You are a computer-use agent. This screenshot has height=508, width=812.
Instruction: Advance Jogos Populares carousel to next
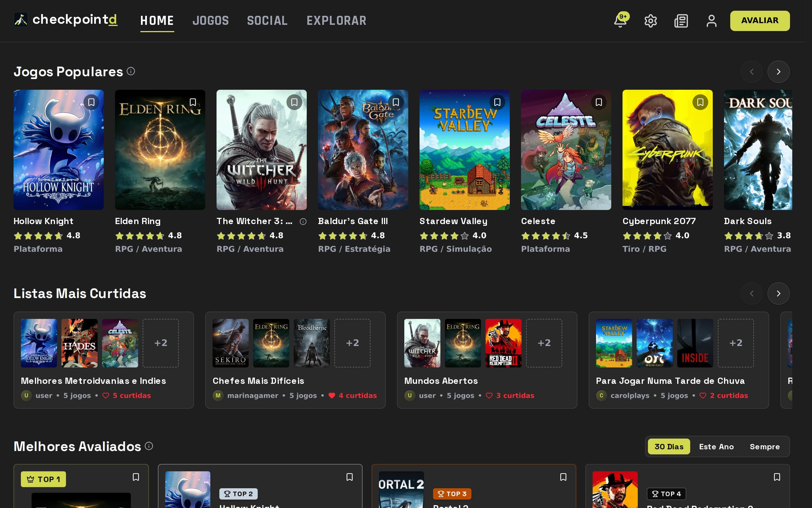778,72
